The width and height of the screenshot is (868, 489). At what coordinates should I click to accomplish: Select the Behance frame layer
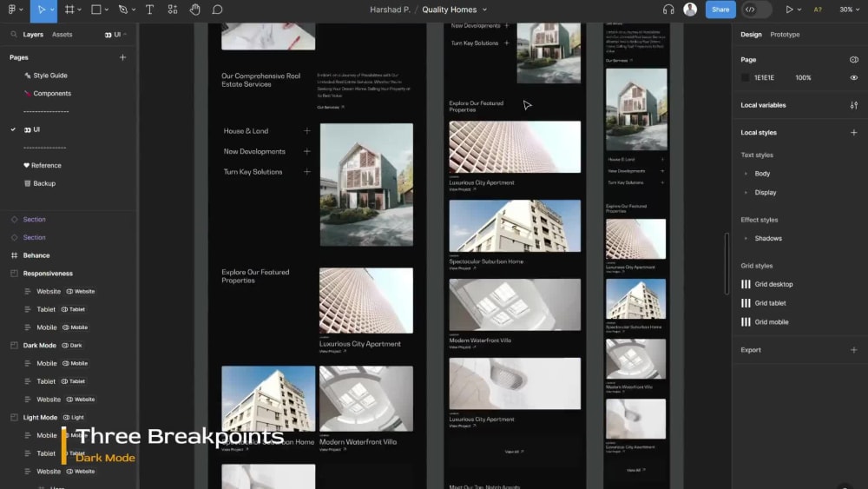(x=36, y=255)
